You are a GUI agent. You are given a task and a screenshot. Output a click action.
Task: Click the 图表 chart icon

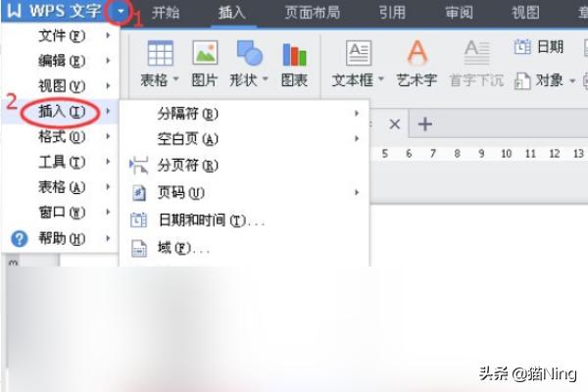tap(294, 54)
